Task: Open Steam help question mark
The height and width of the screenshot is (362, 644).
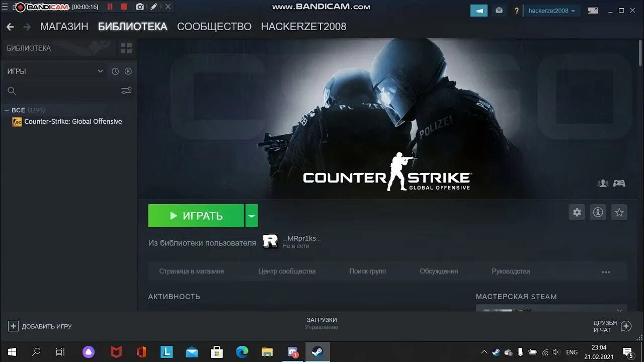Action: 517,11
